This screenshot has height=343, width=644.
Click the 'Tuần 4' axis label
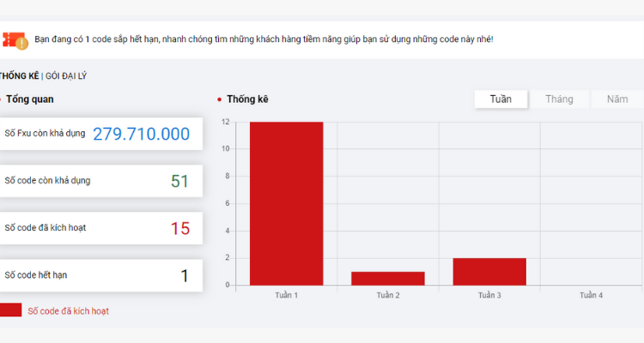[591, 295]
